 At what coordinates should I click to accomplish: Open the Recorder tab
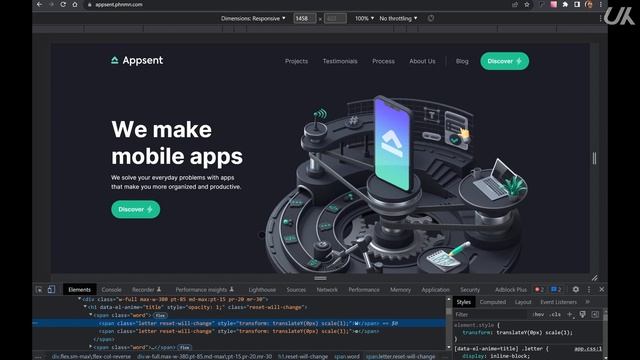click(147, 289)
